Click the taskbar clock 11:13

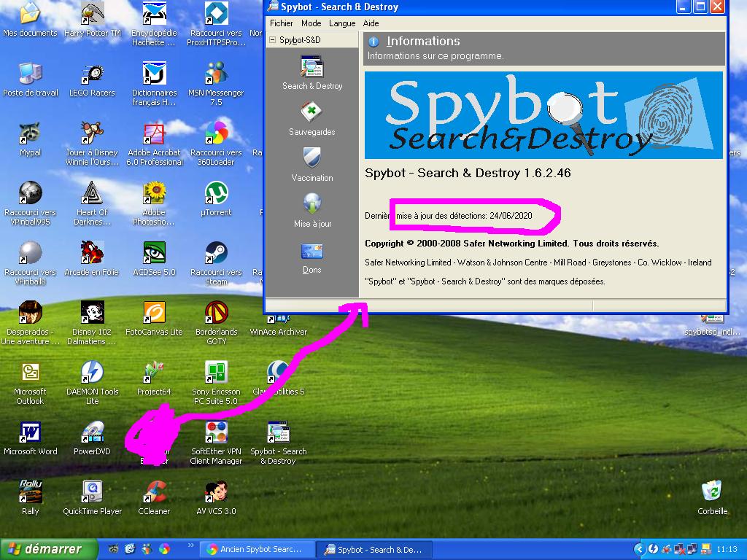[727, 549]
